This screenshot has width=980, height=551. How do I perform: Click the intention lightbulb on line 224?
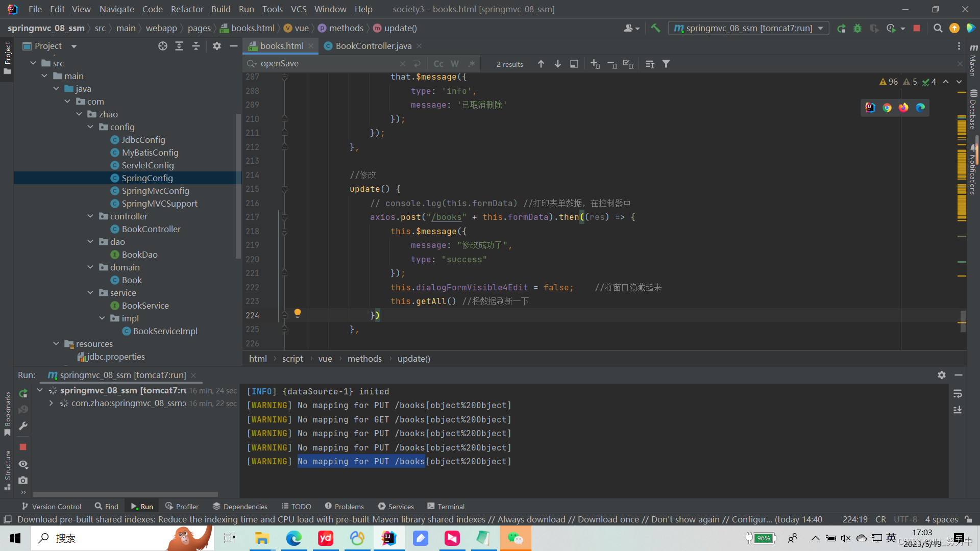pyautogui.click(x=298, y=313)
